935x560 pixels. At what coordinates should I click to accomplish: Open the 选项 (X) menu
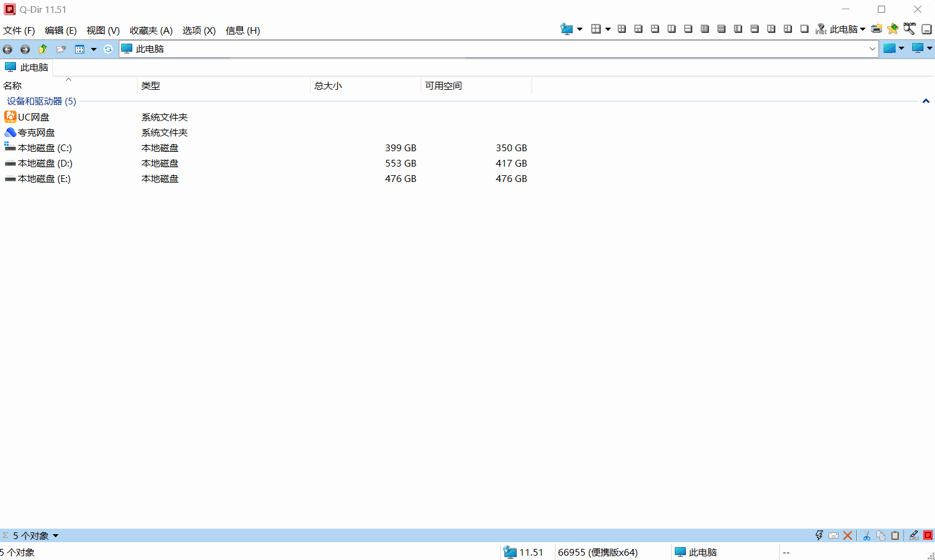(x=199, y=30)
